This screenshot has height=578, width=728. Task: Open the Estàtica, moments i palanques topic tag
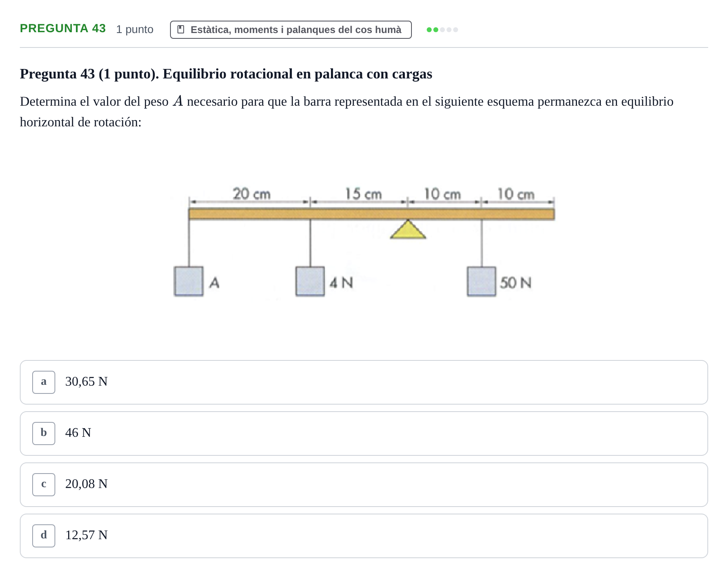pyautogui.click(x=291, y=30)
